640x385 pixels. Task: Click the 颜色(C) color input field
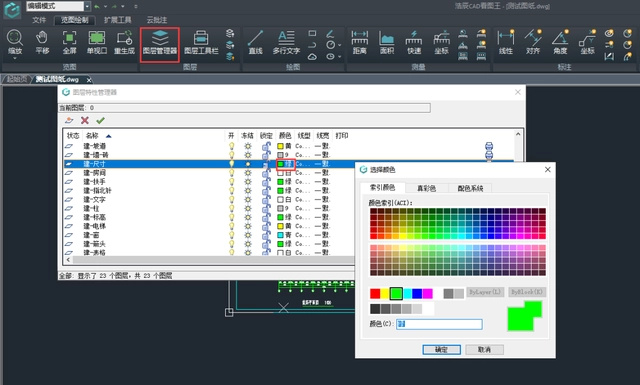439,324
